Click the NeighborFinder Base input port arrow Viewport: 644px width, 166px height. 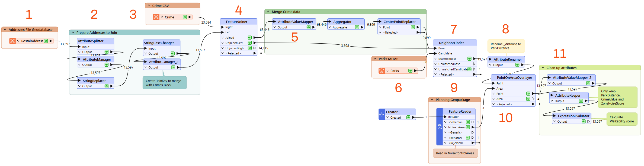click(435, 48)
